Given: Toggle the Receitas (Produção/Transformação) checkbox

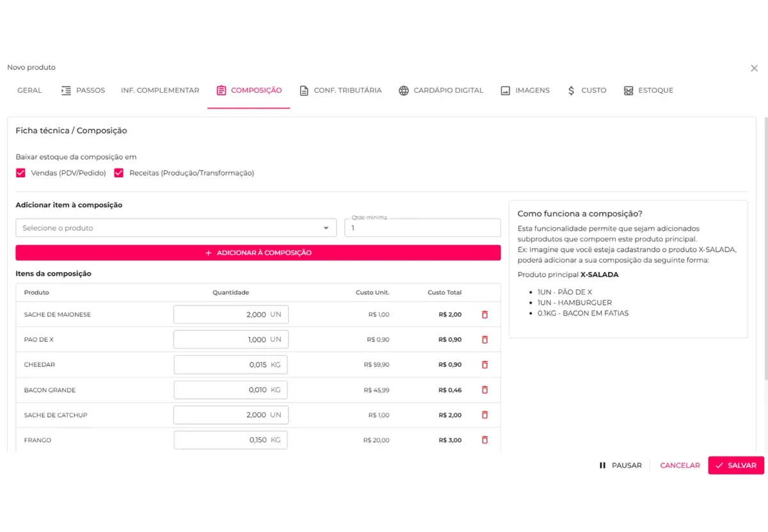Looking at the screenshot, I should tap(118, 173).
